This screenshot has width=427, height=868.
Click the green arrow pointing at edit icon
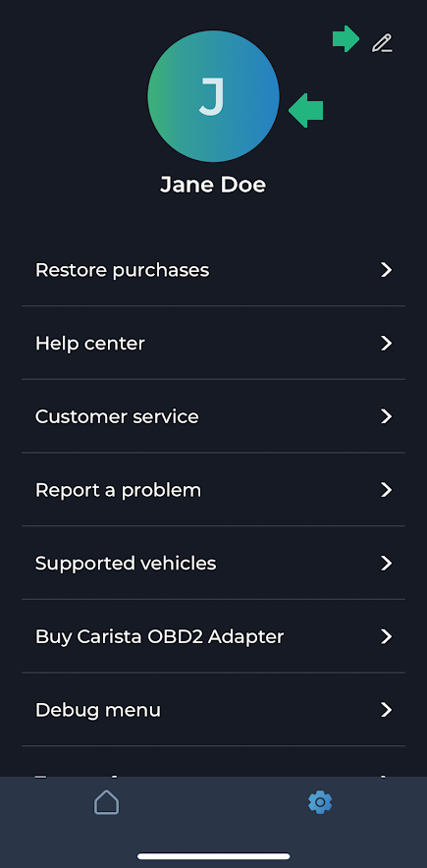(347, 38)
